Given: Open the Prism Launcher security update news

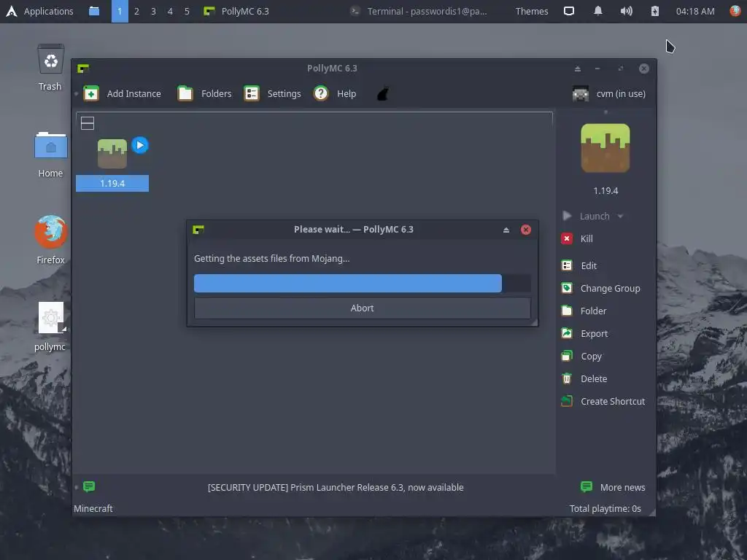Looking at the screenshot, I should tap(336, 487).
